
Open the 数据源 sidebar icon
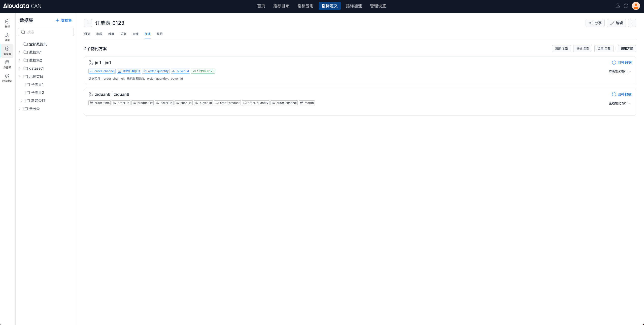[7, 64]
